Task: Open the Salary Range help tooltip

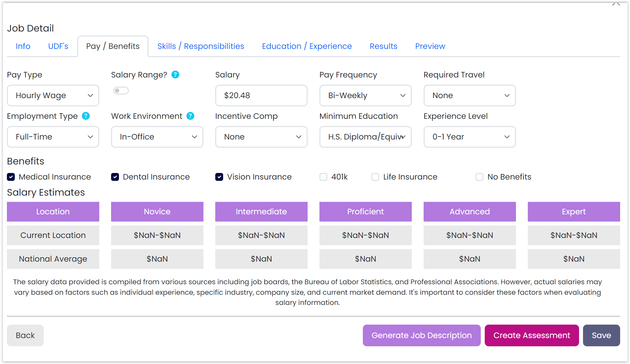Action: point(175,75)
